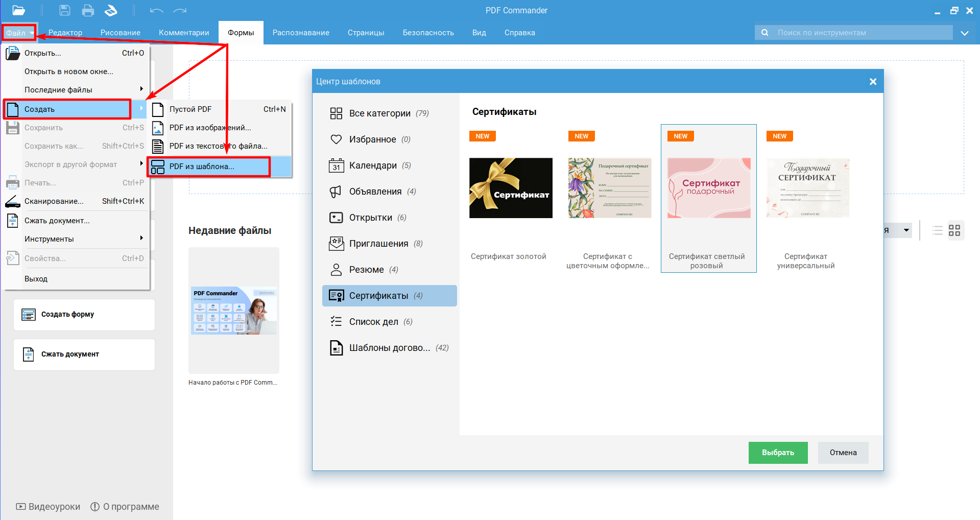This screenshot has height=520, width=980.
Task: Switch to list view icon
Action: 937,230
